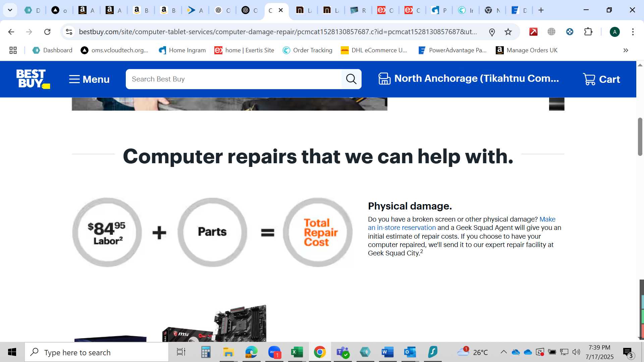Click the Best Buy logo
The image size is (644, 362).
33,79
